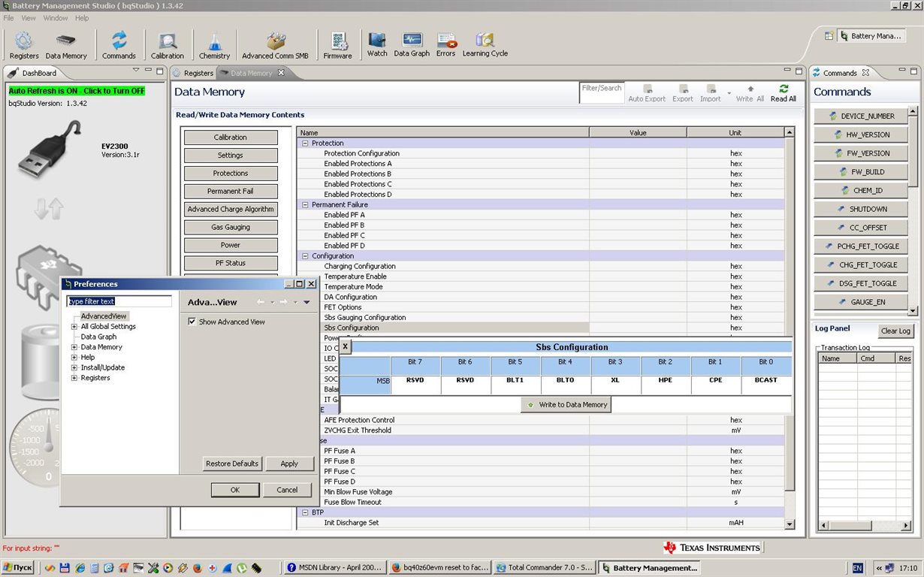Open the File menu
The image size is (924, 577).
[9, 18]
